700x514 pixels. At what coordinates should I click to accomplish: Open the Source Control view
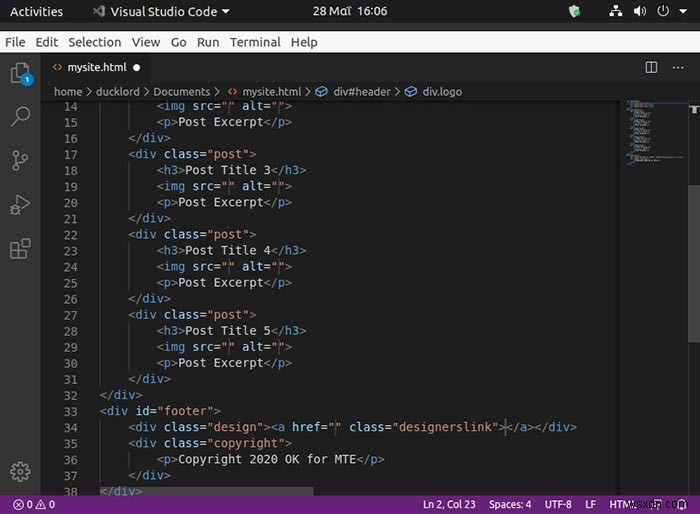click(x=20, y=161)
